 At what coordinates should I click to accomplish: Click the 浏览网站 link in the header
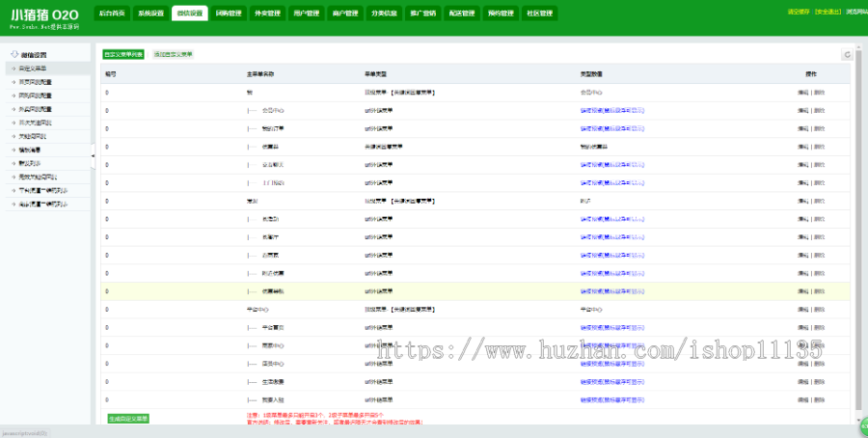pos(857,12)
